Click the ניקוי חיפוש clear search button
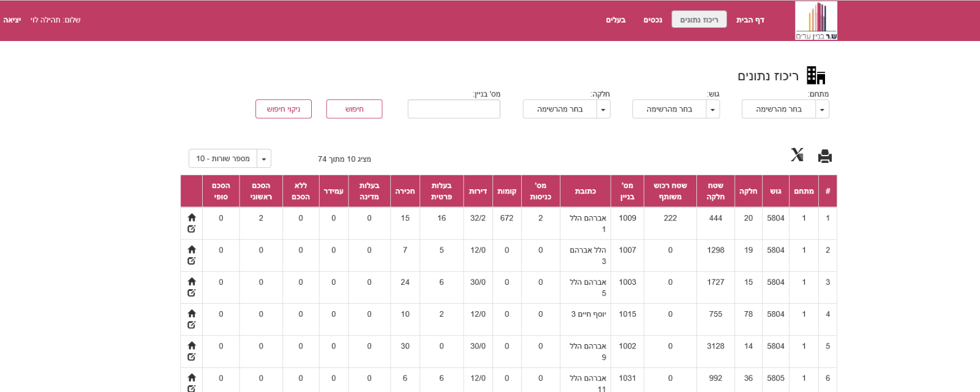The height and width of the screenshot is (392, 980). [284, 109]
